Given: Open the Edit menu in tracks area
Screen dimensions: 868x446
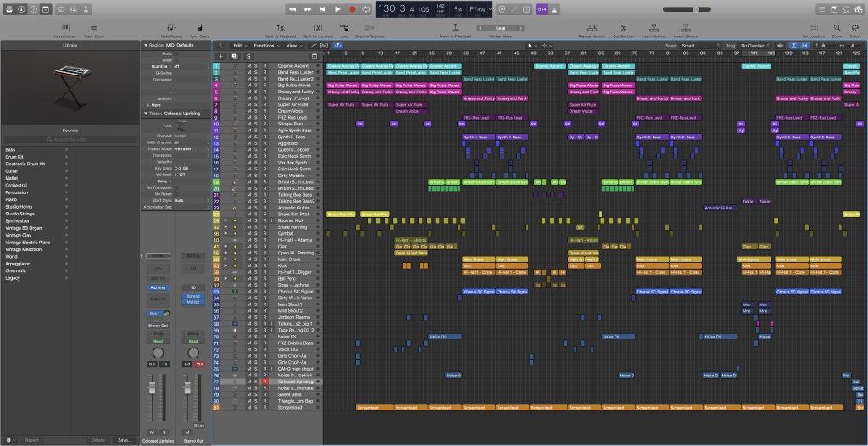Looking at the screenshot, I should [x=240, y=46].
